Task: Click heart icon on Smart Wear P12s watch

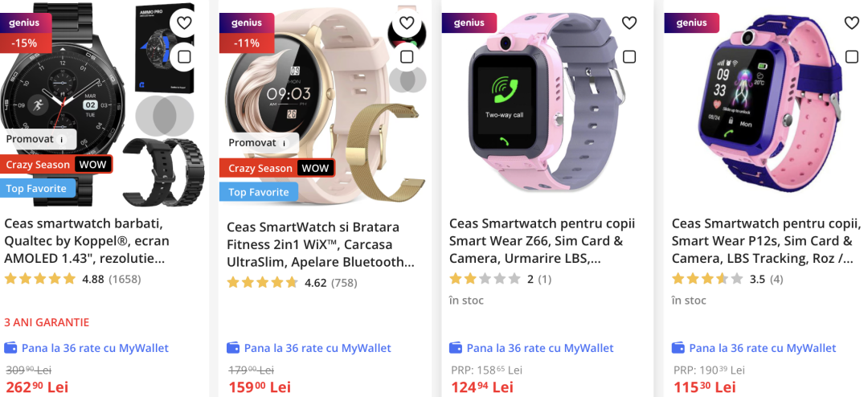Action: click(852, 23)
